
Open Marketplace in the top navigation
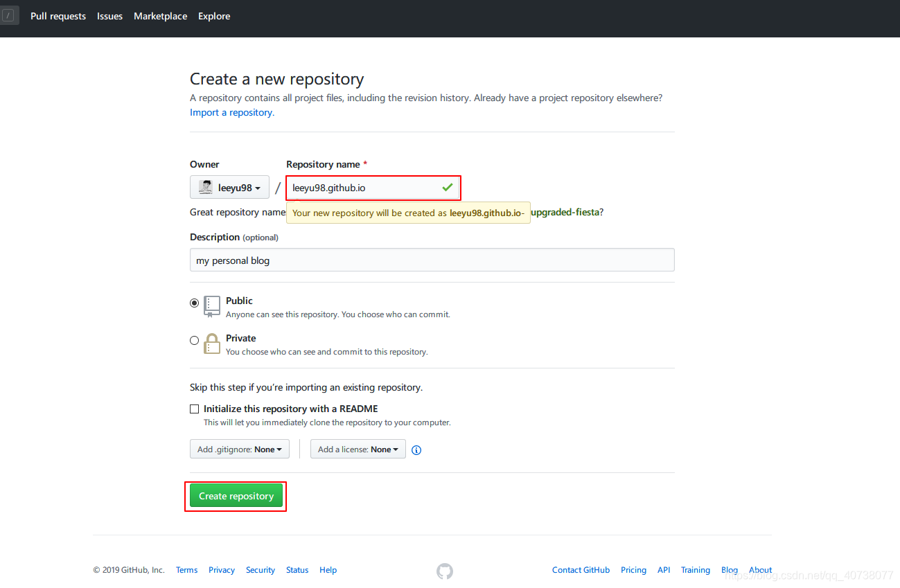point(160,16)
